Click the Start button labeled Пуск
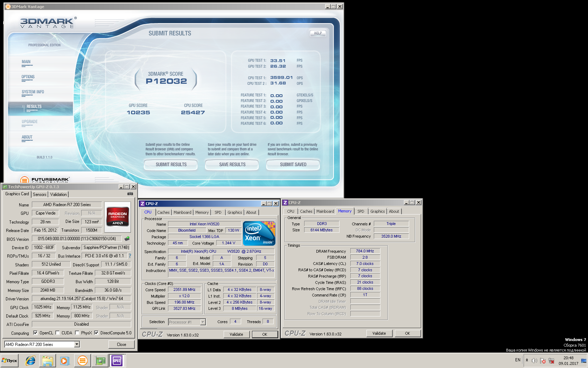This screenshot has height=368, width=588. point(9,360)
